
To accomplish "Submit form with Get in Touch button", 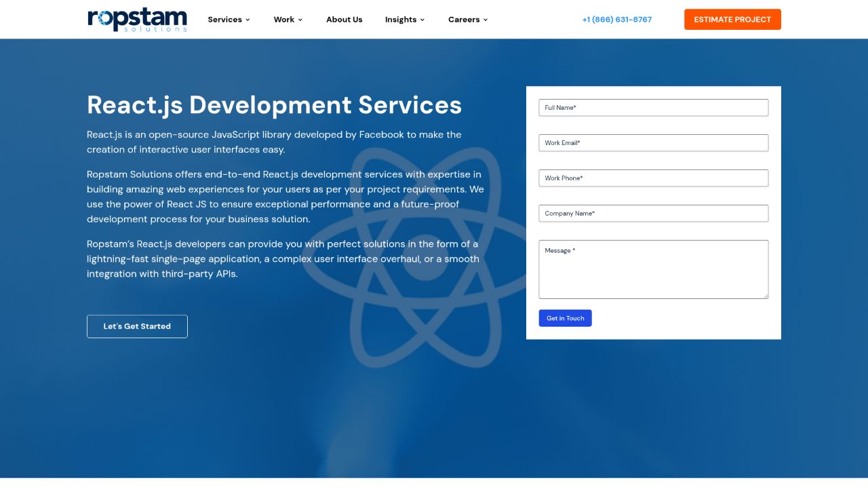I will point(565,318).
